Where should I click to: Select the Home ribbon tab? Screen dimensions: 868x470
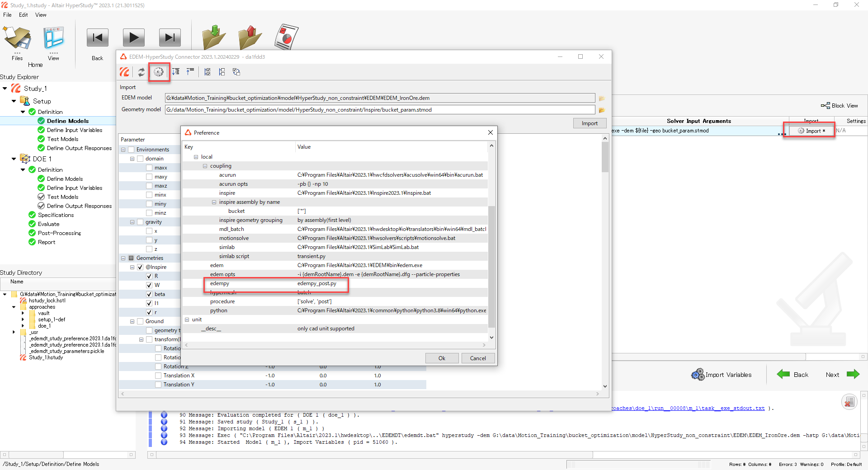pos(35,65)
